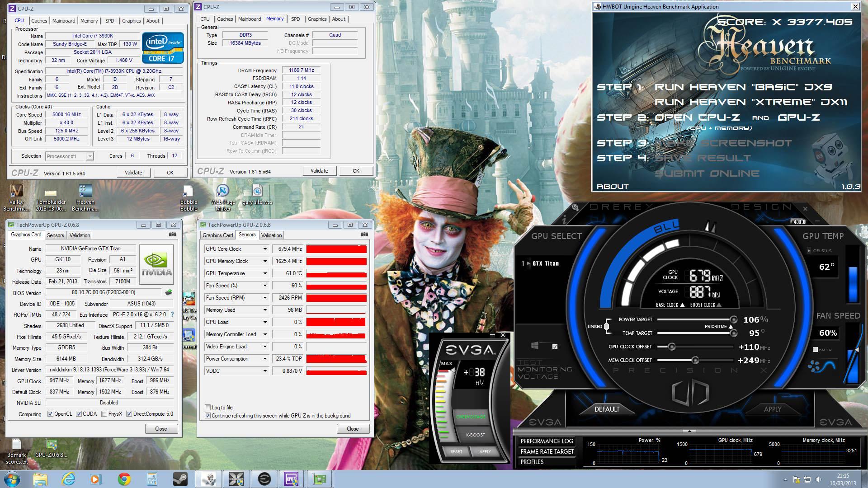Image resolution: width=868 pixels, height=488 pixels.
Task: Click BIOS save icon next to BIOS Version
Action: (169, 292)
